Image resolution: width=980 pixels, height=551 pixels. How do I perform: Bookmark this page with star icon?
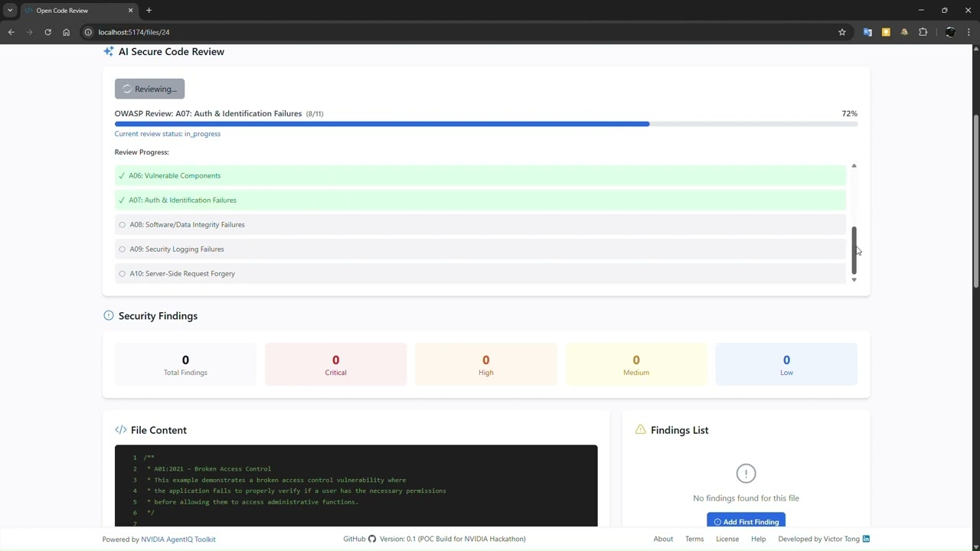coord(842,32)
